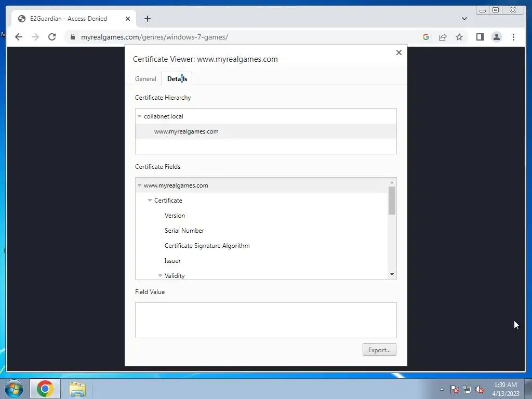This screenshot has width=532, height=399.
Task: Bookmark this page with the star icon
Action: point(459,37)
